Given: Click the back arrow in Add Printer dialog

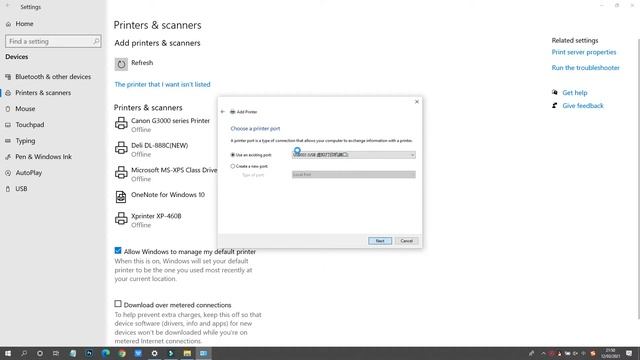Looking at the screenshot, I should 222,112.
